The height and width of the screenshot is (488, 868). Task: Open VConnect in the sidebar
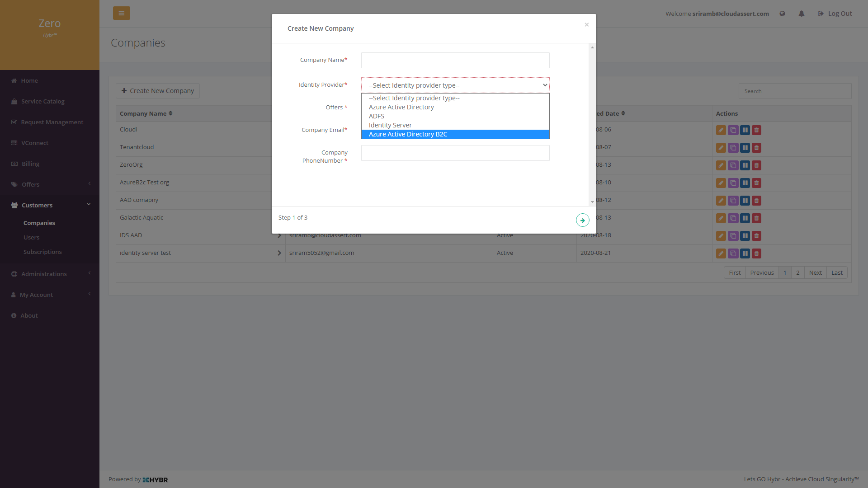point(50,143)
